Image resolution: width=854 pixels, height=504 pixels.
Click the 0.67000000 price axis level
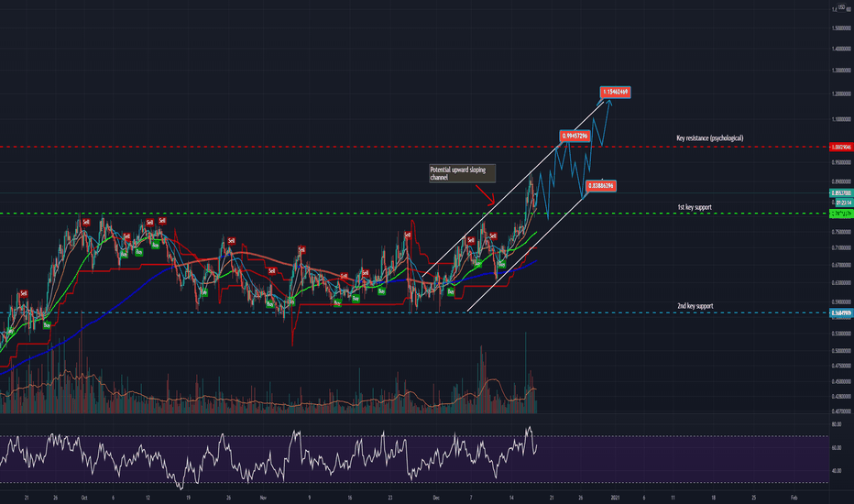click(841, 266)
